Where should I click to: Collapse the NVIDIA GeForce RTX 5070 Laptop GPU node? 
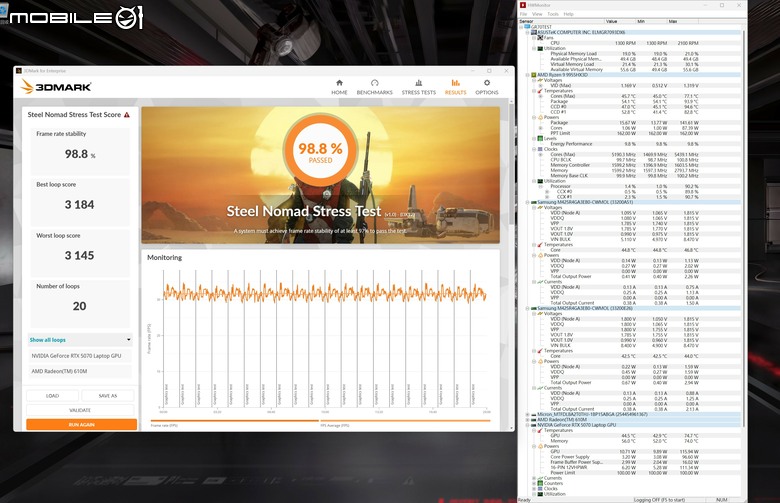528,425
